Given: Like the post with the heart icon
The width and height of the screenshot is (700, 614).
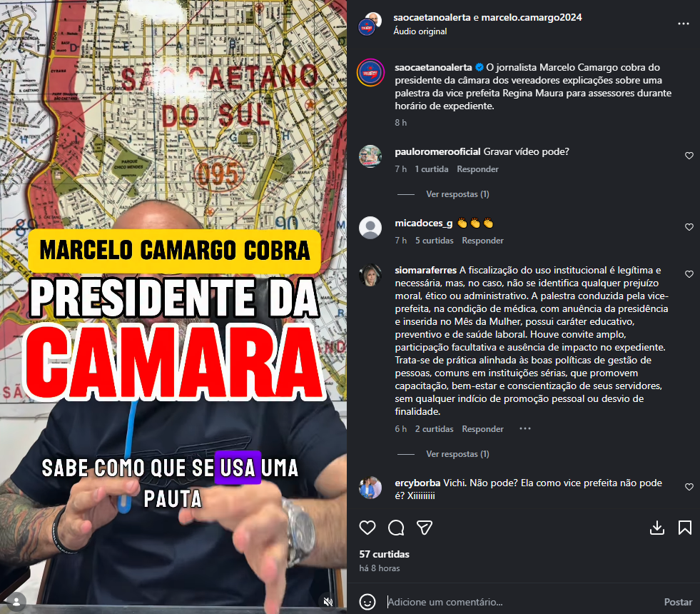Looking at the screenshot, I should (x=367, y=528).
